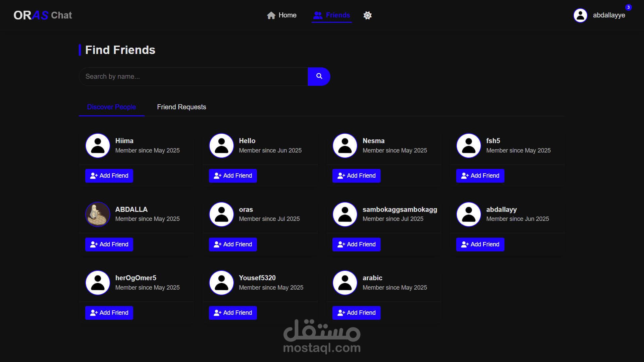Image resolution: width=644 pixels, height=362 pixels.
Task: Switch to Friend Requests tab
Action: pos(181,107)
